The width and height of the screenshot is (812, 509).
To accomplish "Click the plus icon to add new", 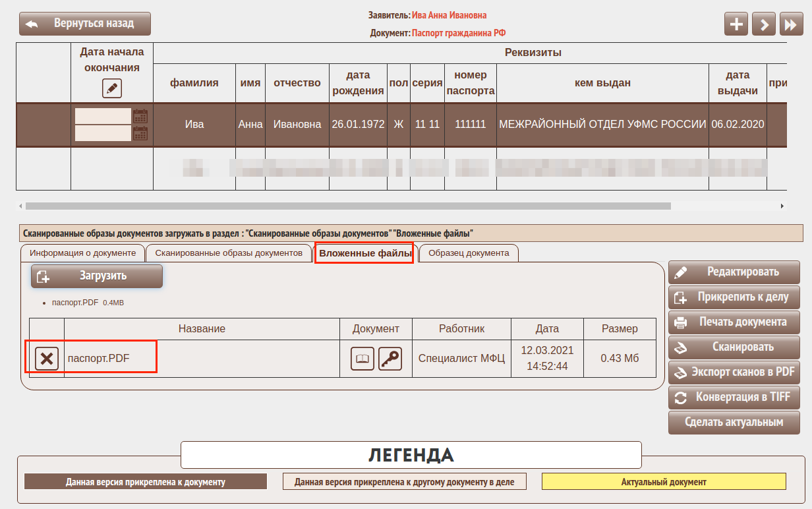I will [x=736, y=24].
